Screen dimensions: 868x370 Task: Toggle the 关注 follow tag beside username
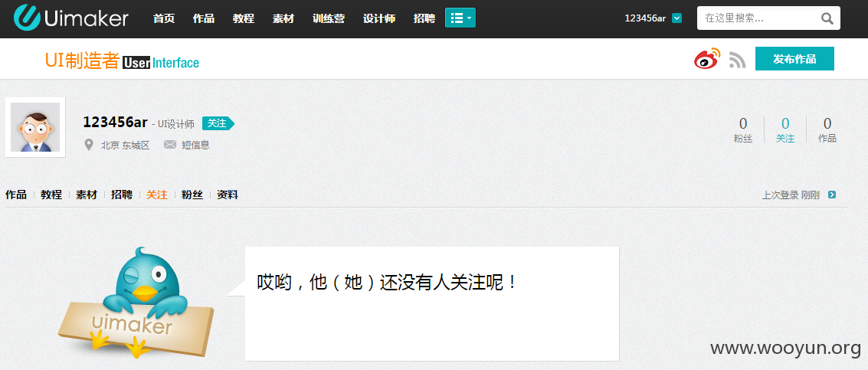click(x=218, y=123)
